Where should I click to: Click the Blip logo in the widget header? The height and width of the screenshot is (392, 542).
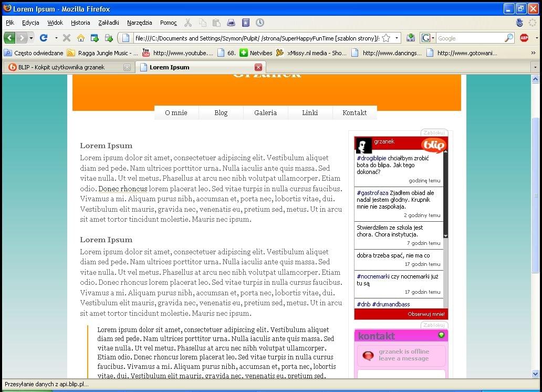click(433, 145)
